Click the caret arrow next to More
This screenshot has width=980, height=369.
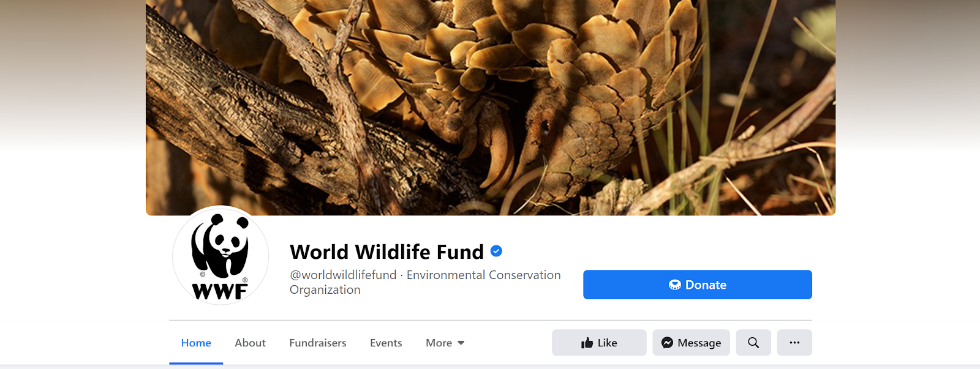coord(461,343)
